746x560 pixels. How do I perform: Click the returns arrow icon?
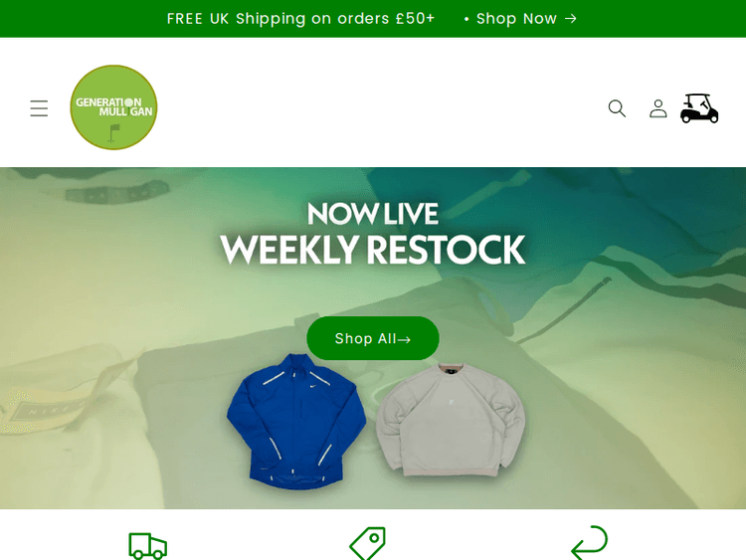pyautogui.click(x=589, y=542)
